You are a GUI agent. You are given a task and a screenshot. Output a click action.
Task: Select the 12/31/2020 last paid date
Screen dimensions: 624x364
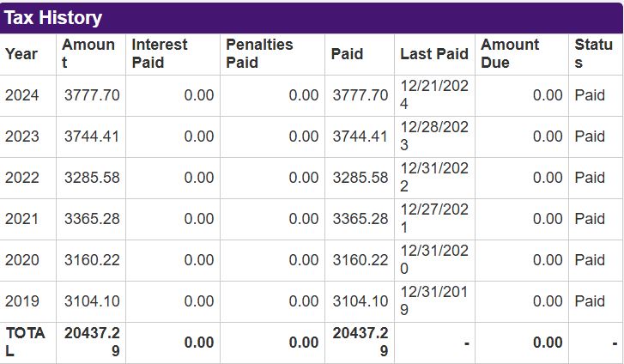coord(434,260)
